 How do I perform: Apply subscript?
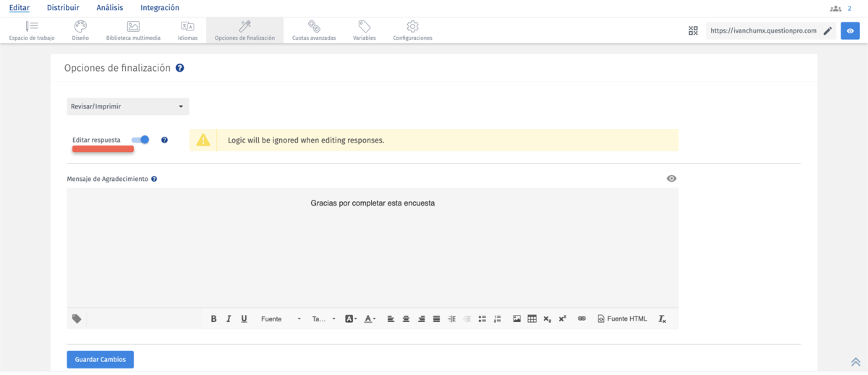pos(547,319)
